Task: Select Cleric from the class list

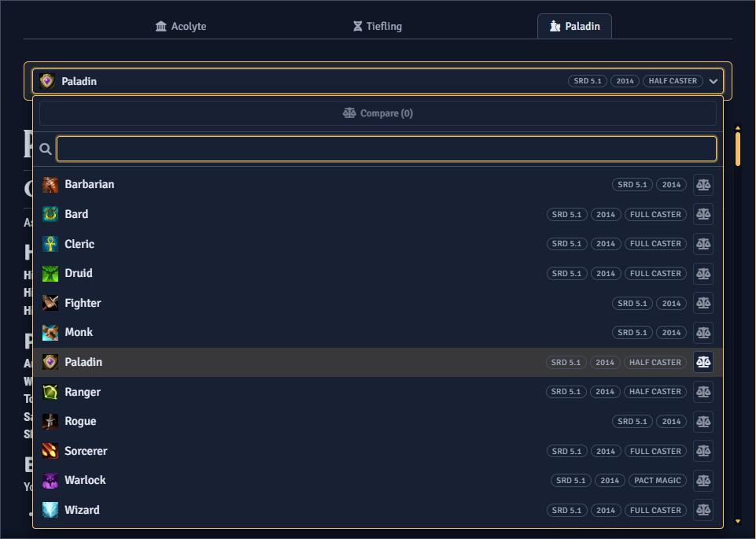Action: coord(378,244)
